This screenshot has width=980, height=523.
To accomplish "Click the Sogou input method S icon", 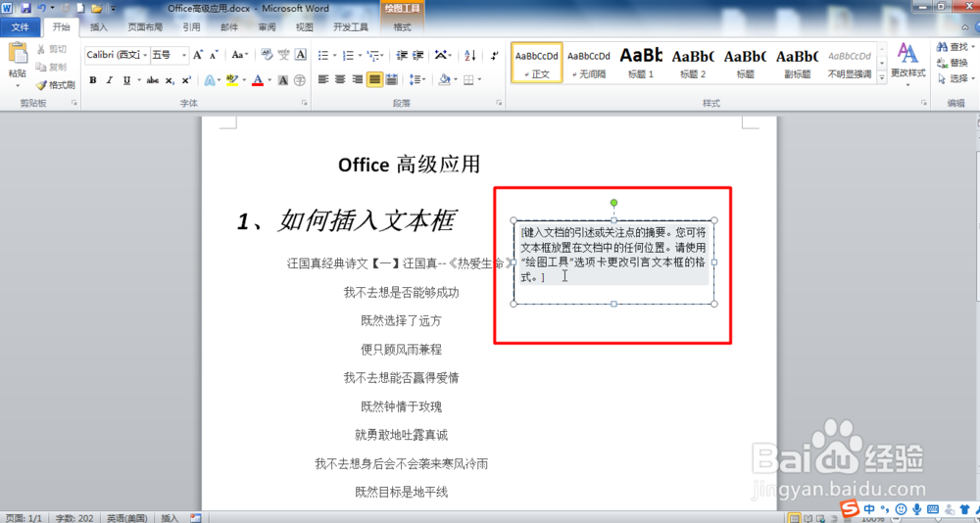I will coord(850,508).
